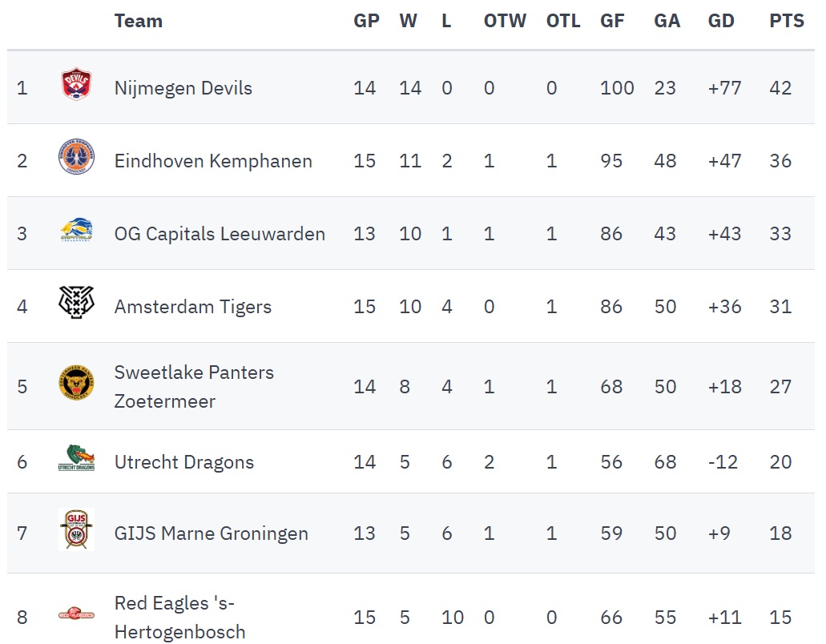Viewport: 826px width, 644px height.
Task: Click the GD column header
Action: tap(721, 22)
